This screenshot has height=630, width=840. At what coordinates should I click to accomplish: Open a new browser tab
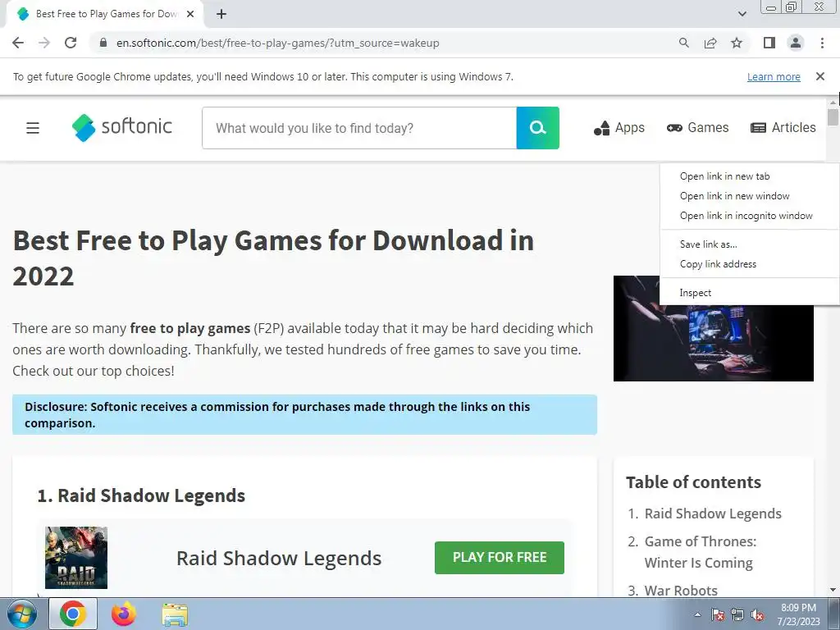[221, 14]
